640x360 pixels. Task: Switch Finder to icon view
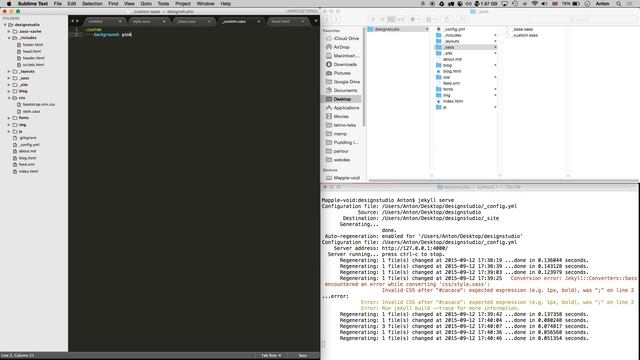[x=373, y=20]
